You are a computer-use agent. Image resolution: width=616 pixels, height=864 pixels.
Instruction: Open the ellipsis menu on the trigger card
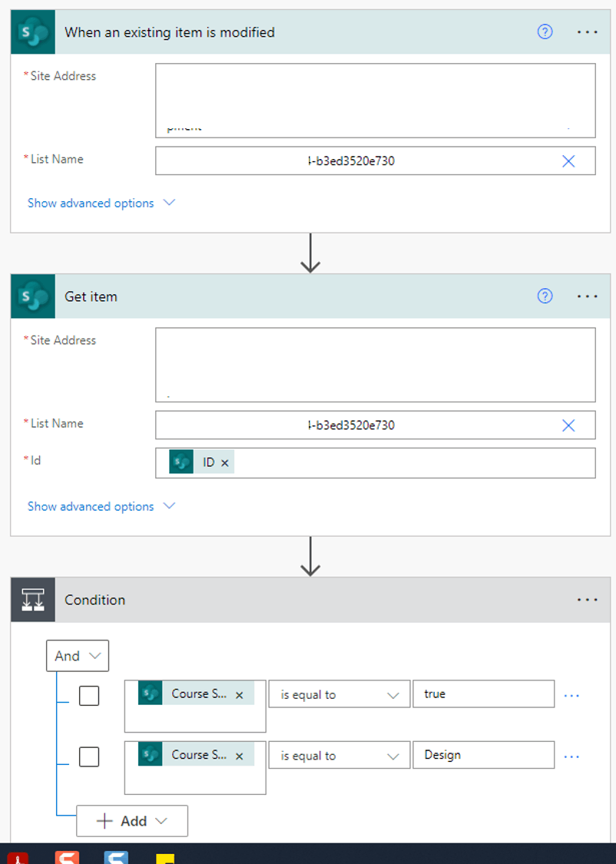[588, 32]
